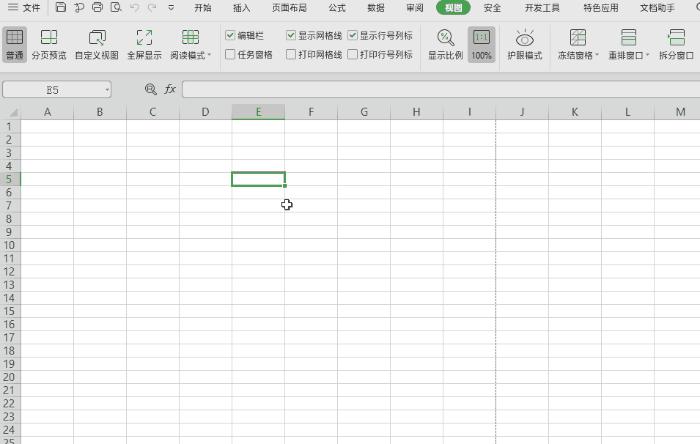
Task: Click the Save icon in quick toolbar
Action: tap(61, 7)
